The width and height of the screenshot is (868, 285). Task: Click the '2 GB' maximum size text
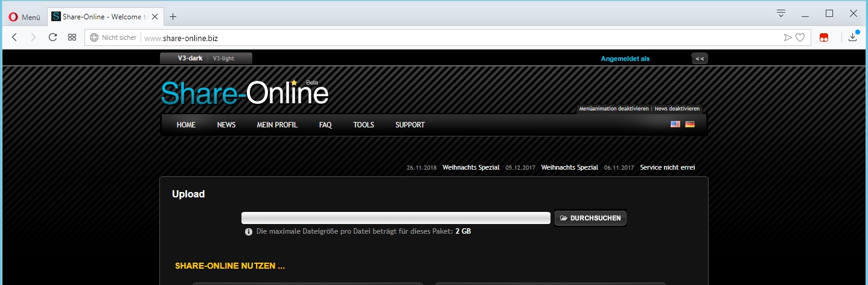pyautogui.click(x=463, y=231)
